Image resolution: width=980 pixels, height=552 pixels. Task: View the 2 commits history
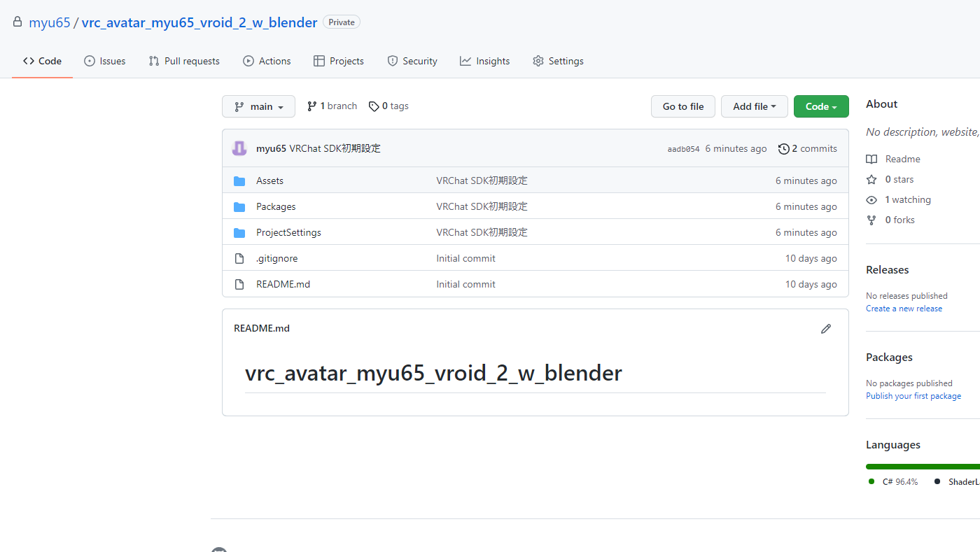pos(808,148)
